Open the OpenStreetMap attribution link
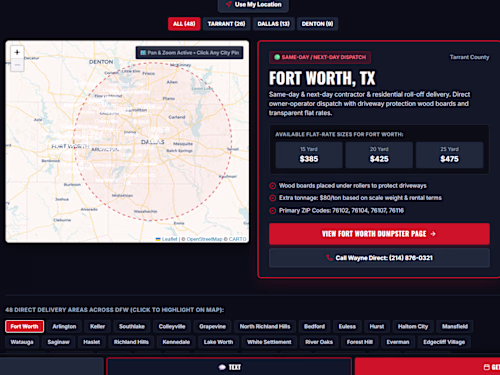Image resolution: width=500 pixels, height=375 pixels. point(204,239)
